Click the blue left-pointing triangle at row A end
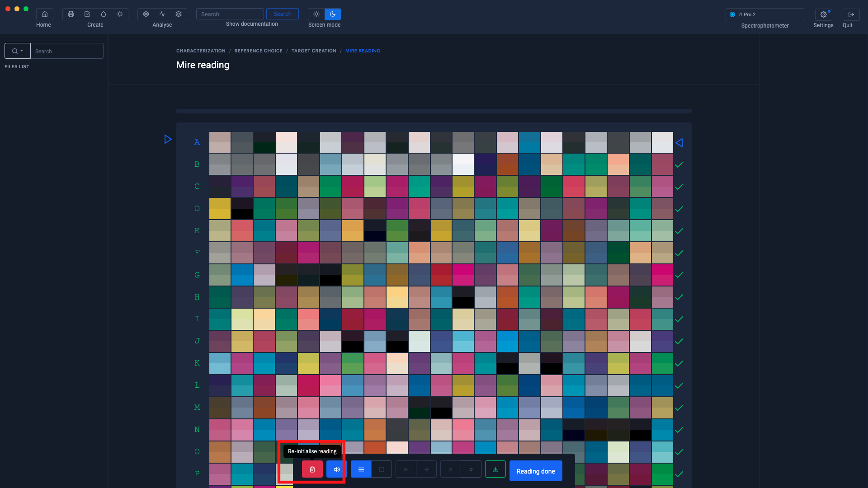The width and height of the screenshot is (868, 488). tap(679, 143)
